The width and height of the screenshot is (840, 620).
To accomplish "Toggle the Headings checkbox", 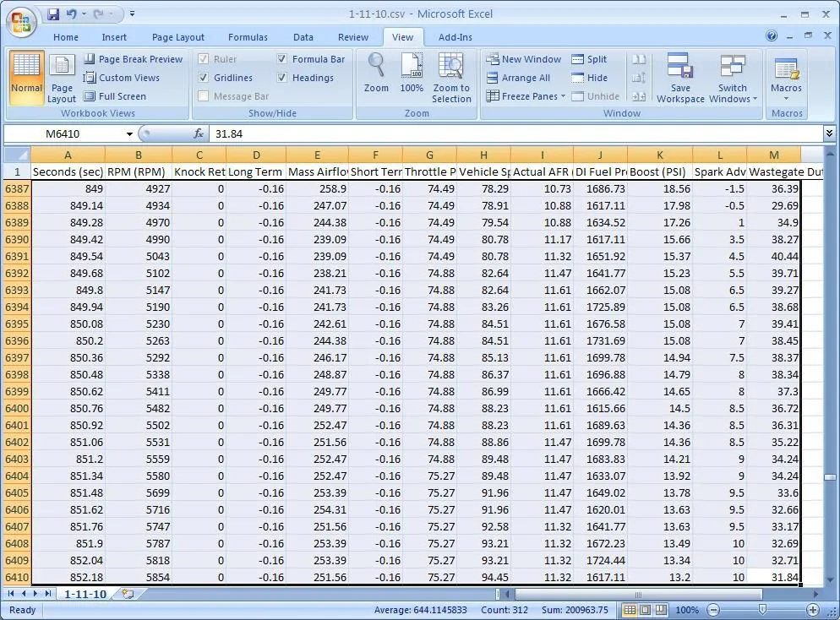I will [x=281, y=78].
